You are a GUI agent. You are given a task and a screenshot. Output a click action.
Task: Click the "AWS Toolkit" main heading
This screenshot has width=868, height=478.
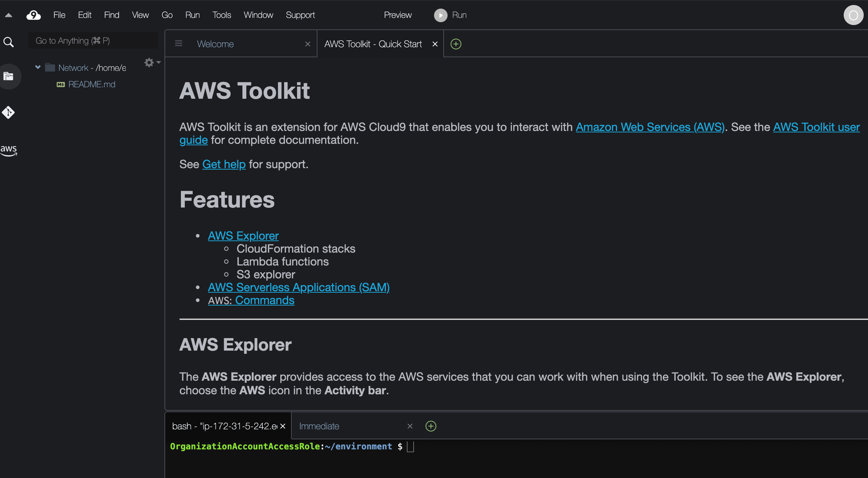pos(245,91)
